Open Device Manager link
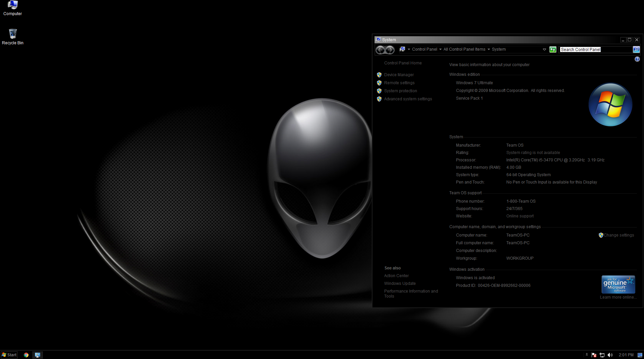Image resolution: width=644 pixels, height=359 pixels. 399,75
